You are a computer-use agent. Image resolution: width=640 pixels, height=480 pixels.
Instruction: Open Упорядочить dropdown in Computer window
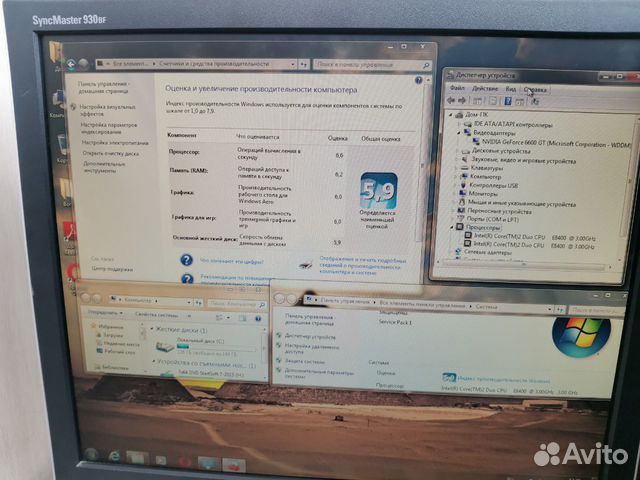click(x=105, y=313)
